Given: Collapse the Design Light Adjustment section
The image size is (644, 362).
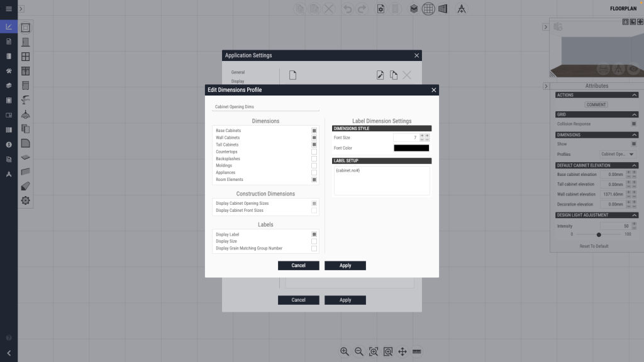Looking at the screenshot, I should tap(634, 216).
